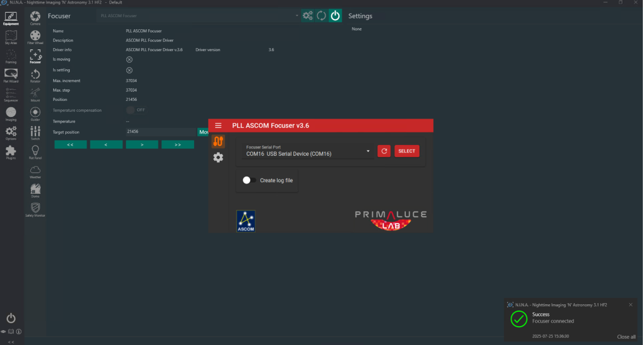
Task: Select the Weather cloud icon
Action: coord(35,171)
